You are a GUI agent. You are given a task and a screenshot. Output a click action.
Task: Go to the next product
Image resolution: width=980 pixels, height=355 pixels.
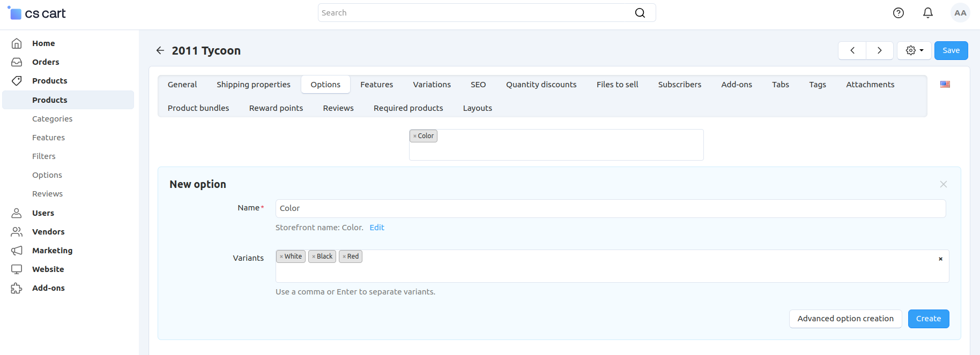pos(880,50)
